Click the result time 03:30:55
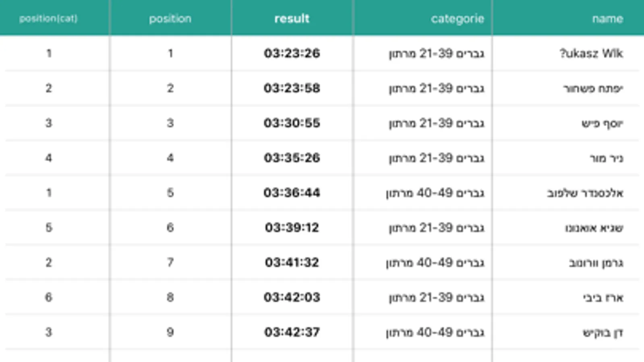This screenshot has height=362, width=644. 292,123
